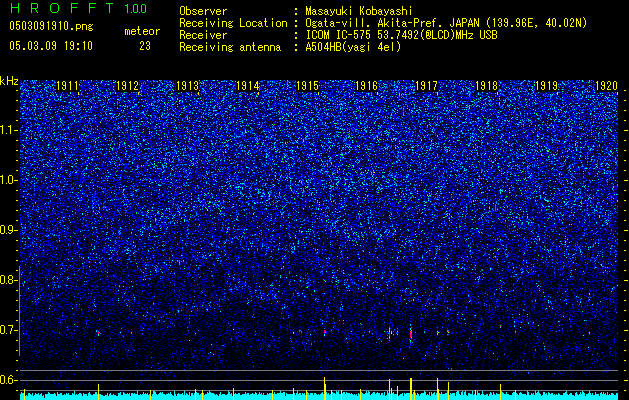Click the red meteor echo between 1911 and 1912

click(x=98, y=333)
